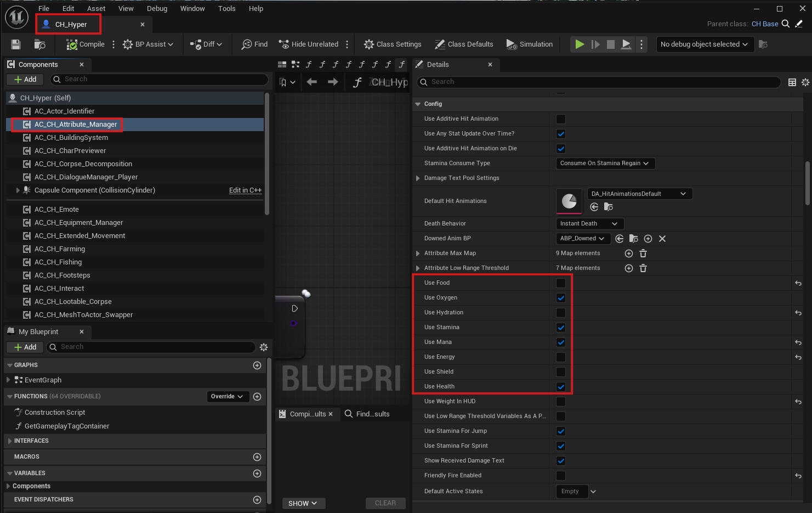
Task: Open Construction Script function
Action: (55, 413)
